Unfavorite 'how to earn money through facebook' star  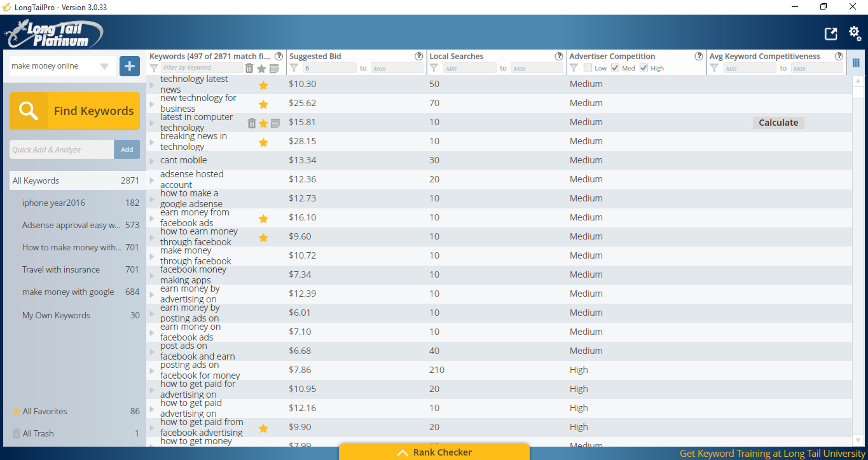(x=263, y=238)
